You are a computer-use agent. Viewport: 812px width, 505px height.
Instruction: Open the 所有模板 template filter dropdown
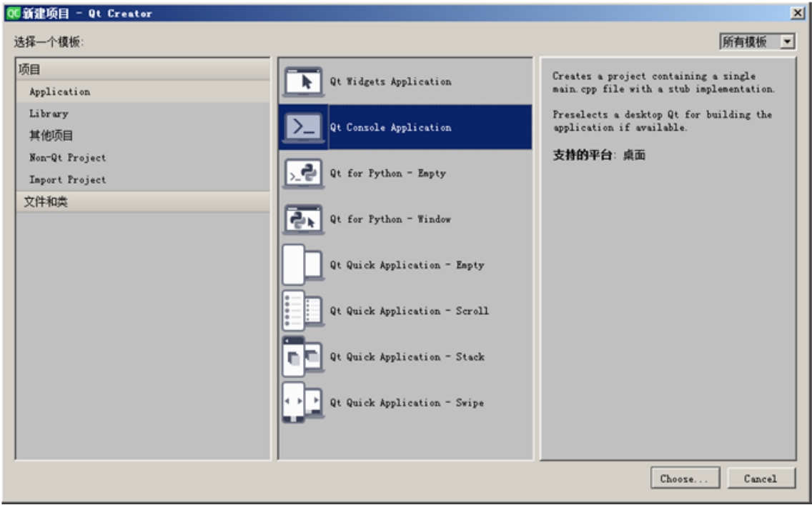757,41
